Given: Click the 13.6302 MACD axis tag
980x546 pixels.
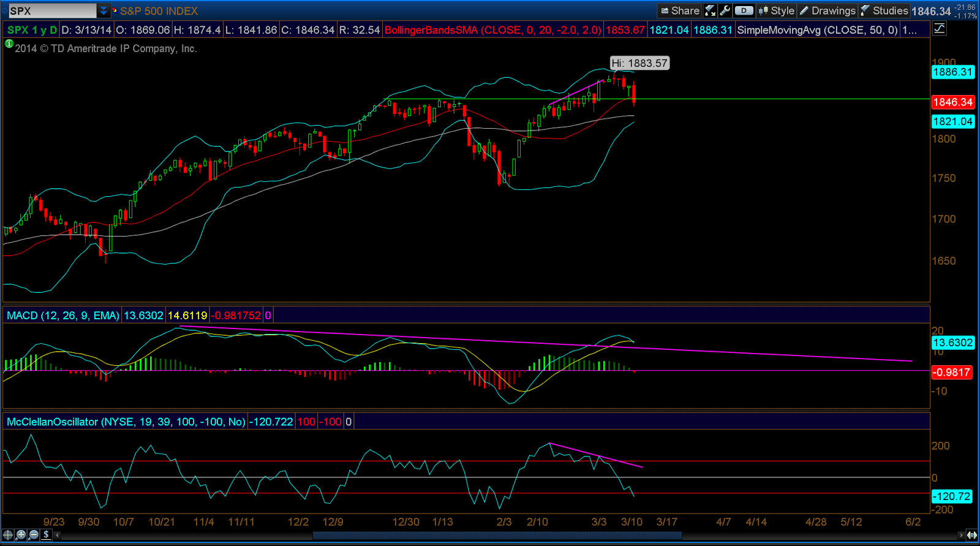Looking at the screenshot, I should (x=952, y=343).
